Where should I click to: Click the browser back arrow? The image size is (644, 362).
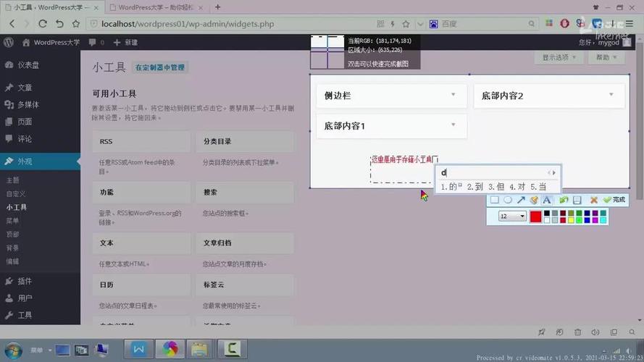click(x=12, y=24)
